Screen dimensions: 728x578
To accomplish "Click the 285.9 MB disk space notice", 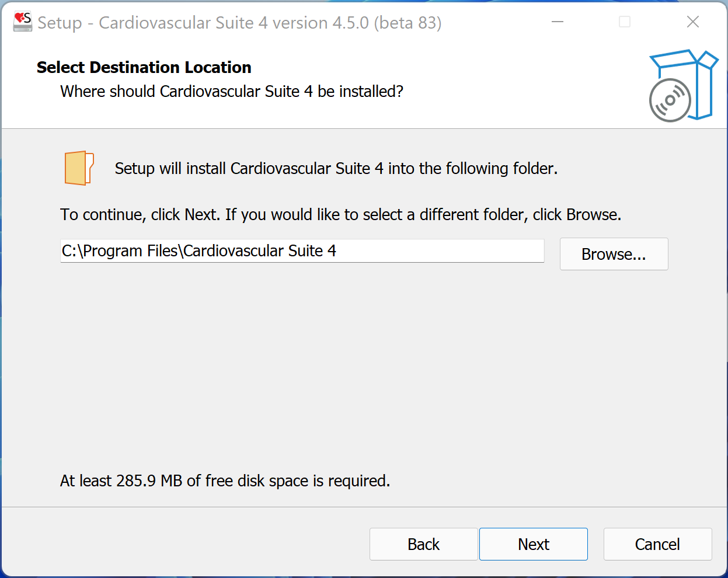I will [225, 481].
